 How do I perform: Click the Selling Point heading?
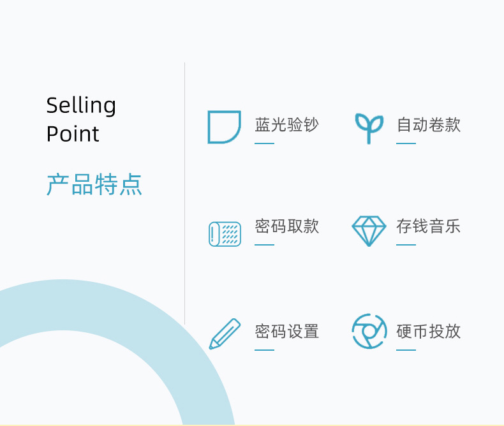[x=81, y=119]
